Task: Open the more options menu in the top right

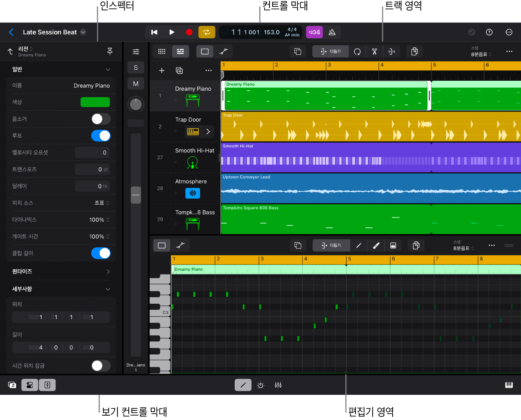Action: click(509, 32)
